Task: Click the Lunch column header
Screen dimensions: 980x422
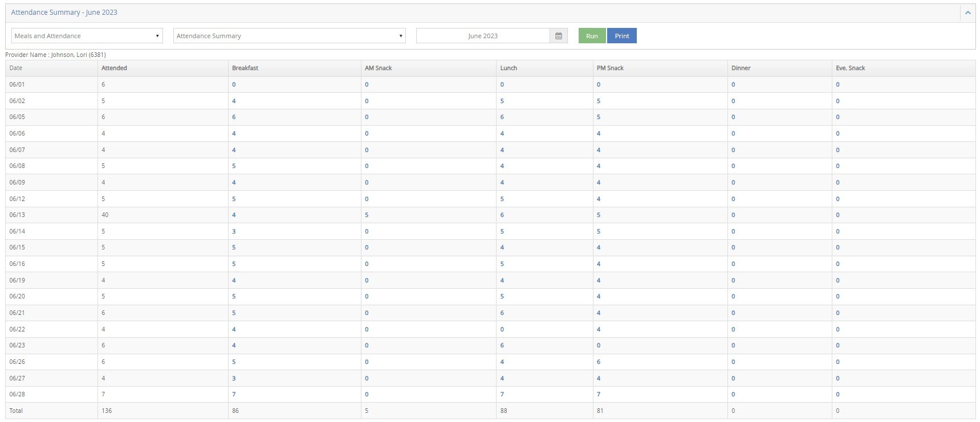Action: pos(509,68)
